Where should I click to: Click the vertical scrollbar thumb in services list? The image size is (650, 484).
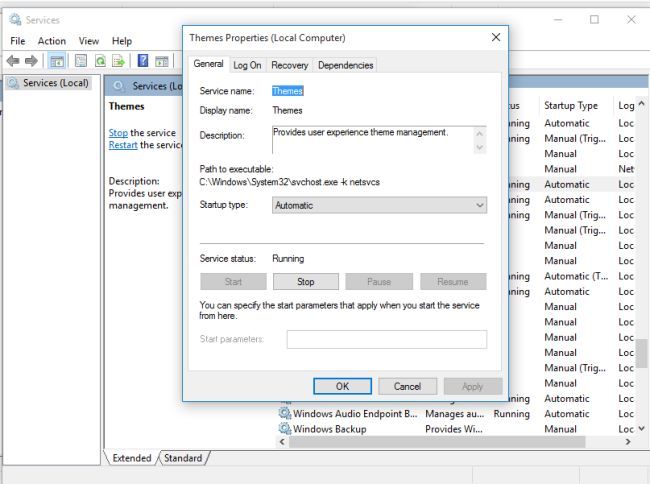pyautogui.click(x=642, y=353)
